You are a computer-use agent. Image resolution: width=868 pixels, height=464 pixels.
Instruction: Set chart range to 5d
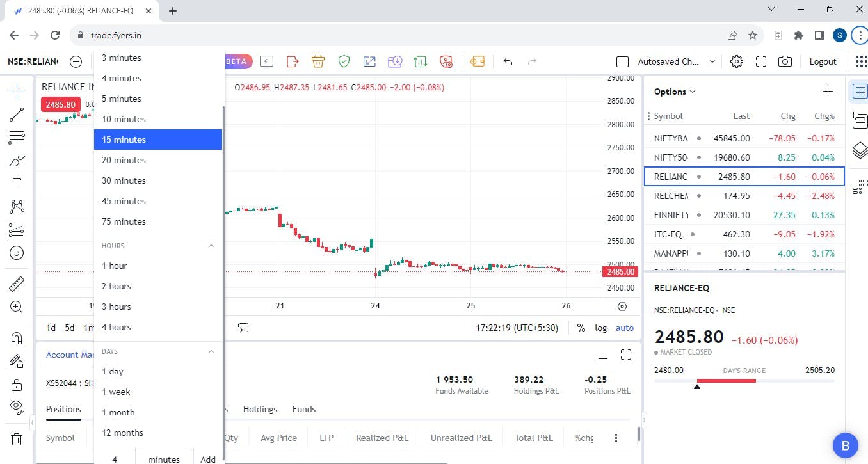(x=70, y=328)
